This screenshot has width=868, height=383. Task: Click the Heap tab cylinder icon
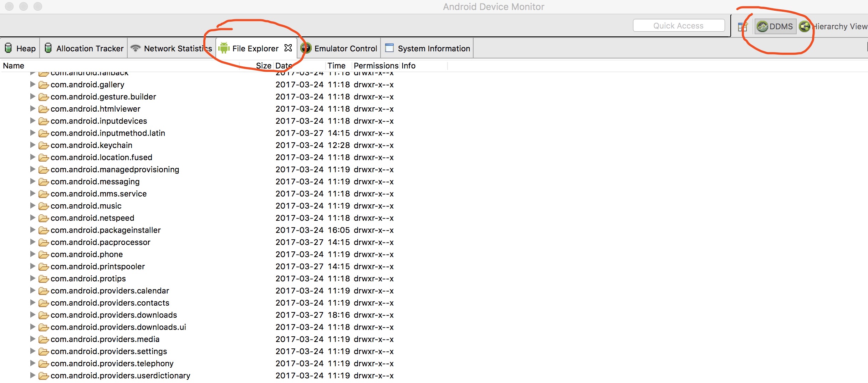(9, 48)
